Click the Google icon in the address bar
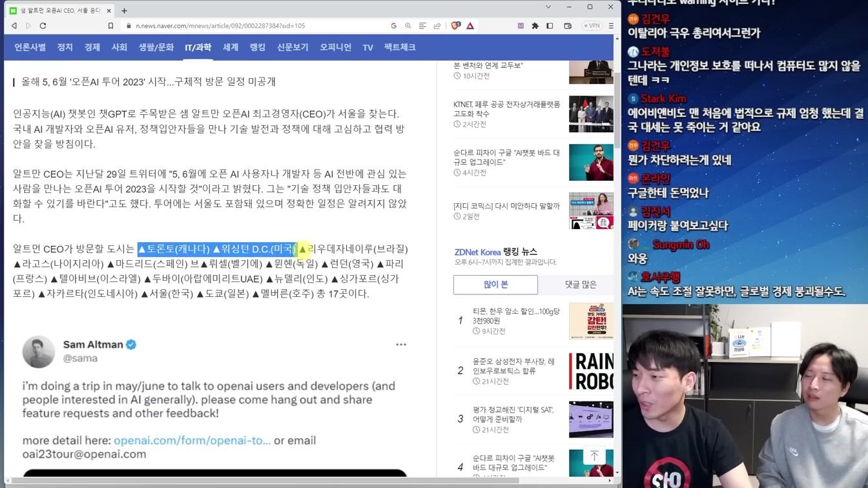 tap(393, 26)
